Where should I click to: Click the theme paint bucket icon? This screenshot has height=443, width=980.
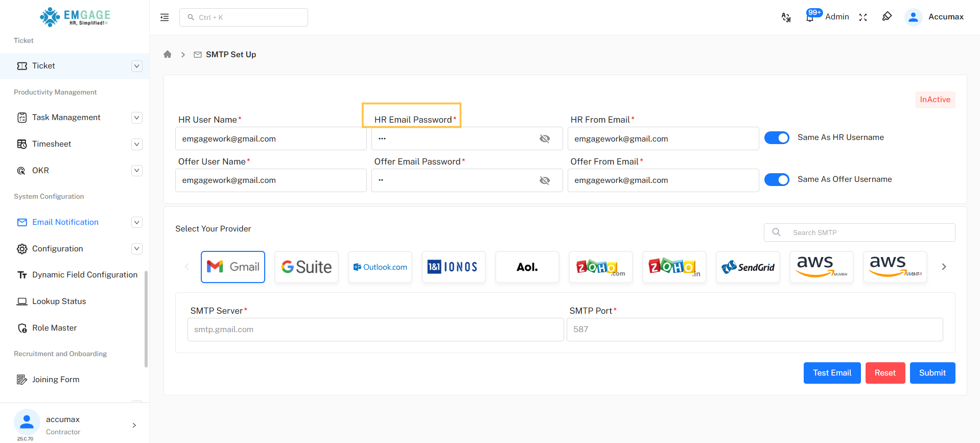coord(887,17)
